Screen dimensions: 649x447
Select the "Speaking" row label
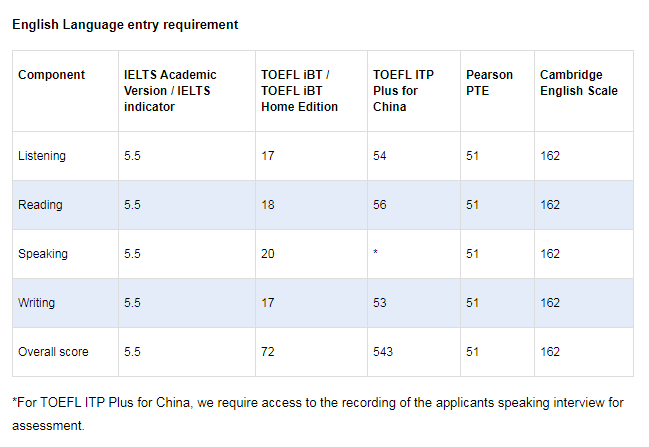click(44, 254)
